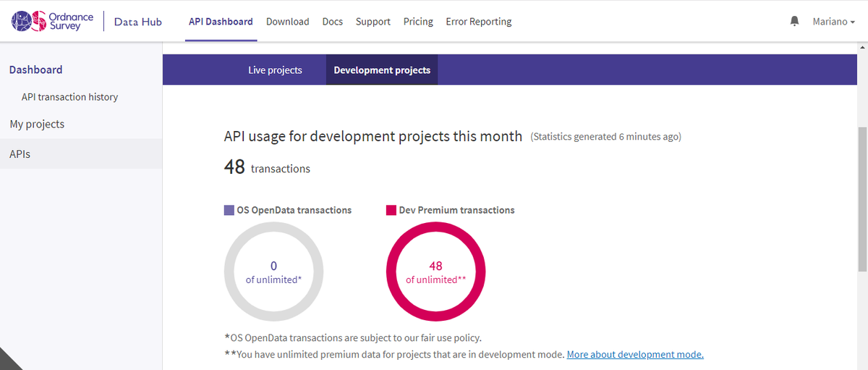Click the More about development mode link
Viewport: 868px width, 370px height.
point(635,354)
